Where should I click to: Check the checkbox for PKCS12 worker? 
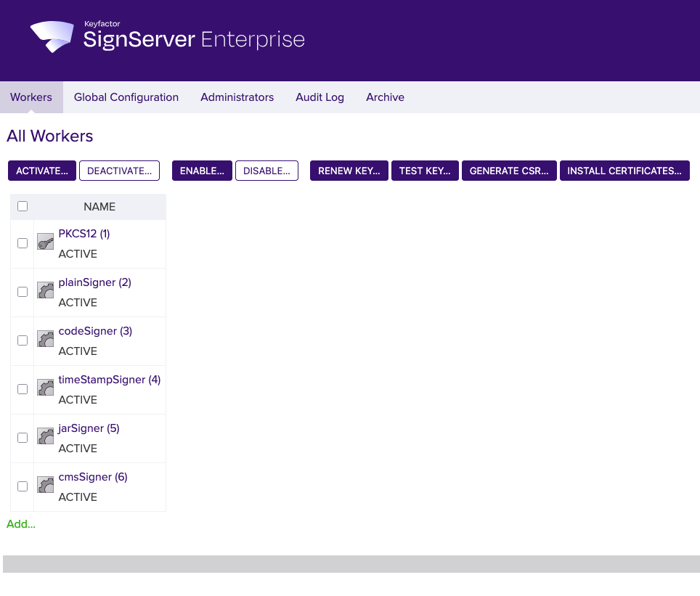22,242
